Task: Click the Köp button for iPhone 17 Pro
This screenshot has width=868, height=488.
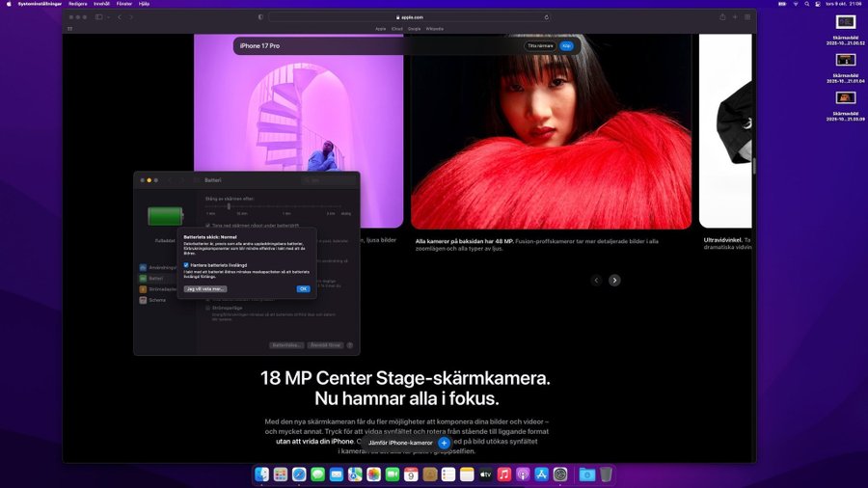Action: 566,45
